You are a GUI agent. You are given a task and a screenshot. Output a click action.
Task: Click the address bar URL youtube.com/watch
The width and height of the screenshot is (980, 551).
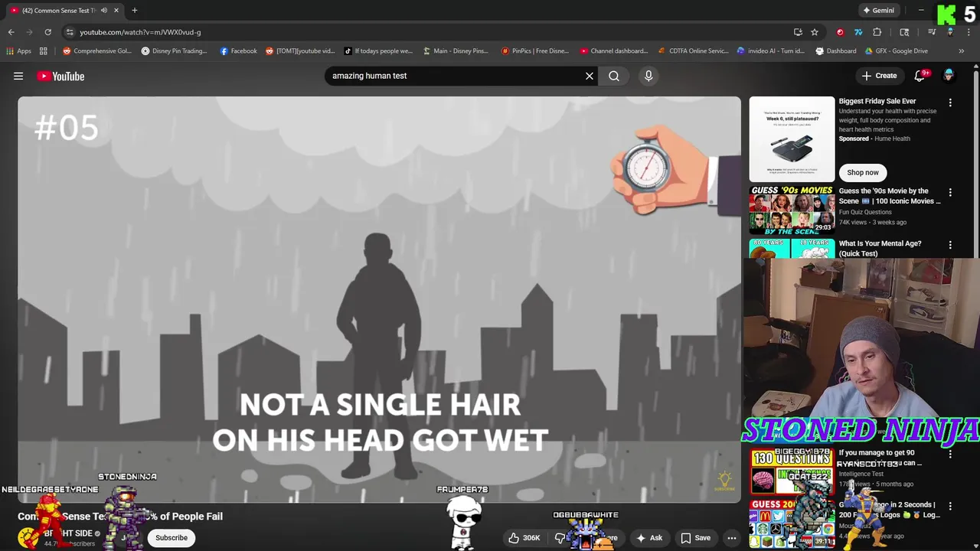point(140,32)
